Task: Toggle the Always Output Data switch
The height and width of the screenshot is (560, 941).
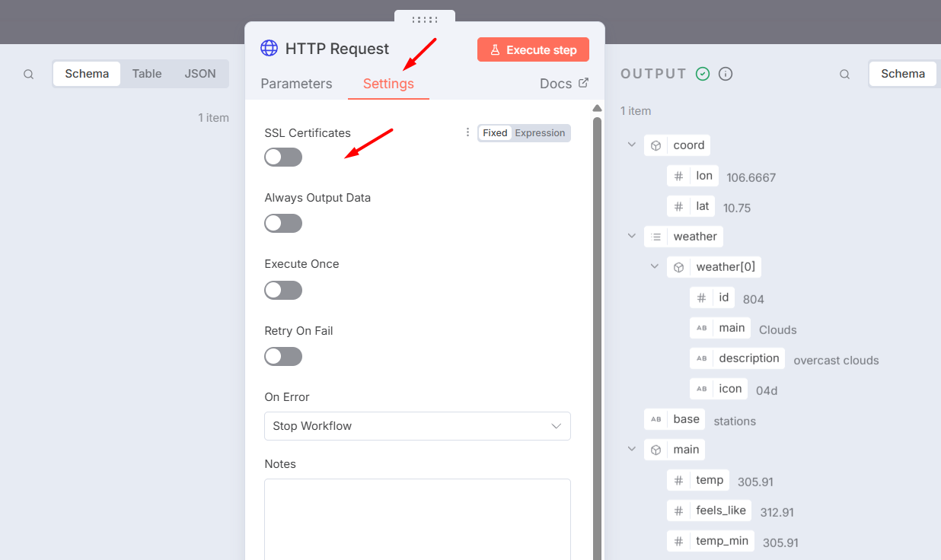Action: [283, 223]
